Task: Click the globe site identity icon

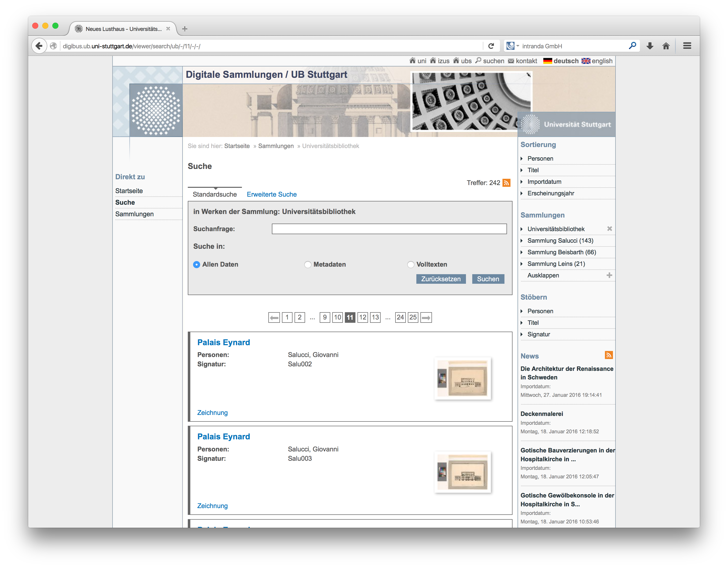Action: point(53,46)
